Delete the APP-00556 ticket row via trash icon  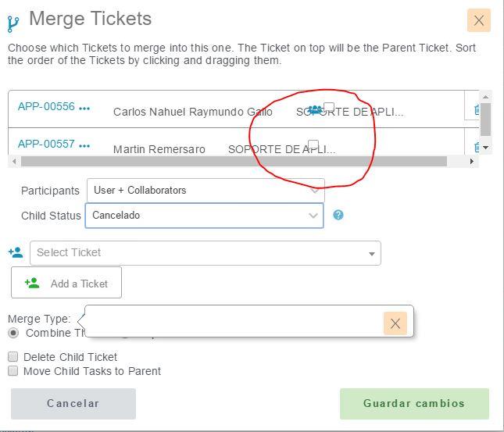click(477, 110)
